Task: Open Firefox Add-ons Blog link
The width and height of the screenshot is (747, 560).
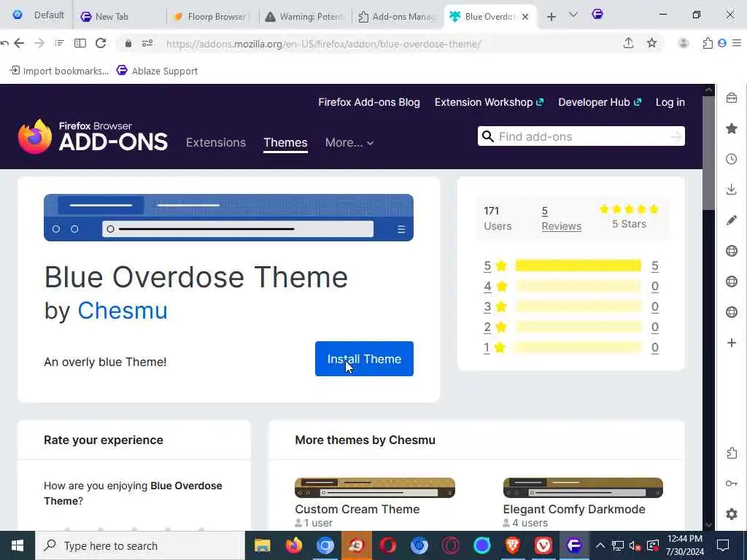Action: coord(369,102)
